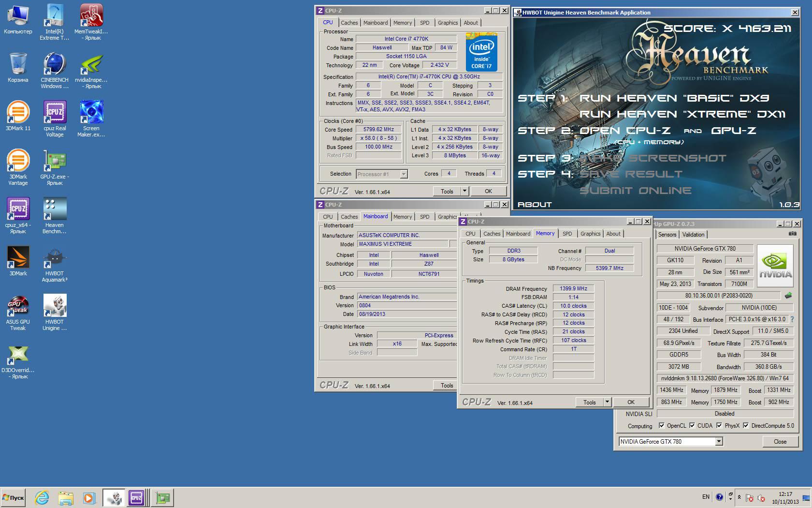The width and height of the screenshot is (812, 508).
Task: Open the cpuz_x64 shortcut icon
Action: click(x=18, y=216)
